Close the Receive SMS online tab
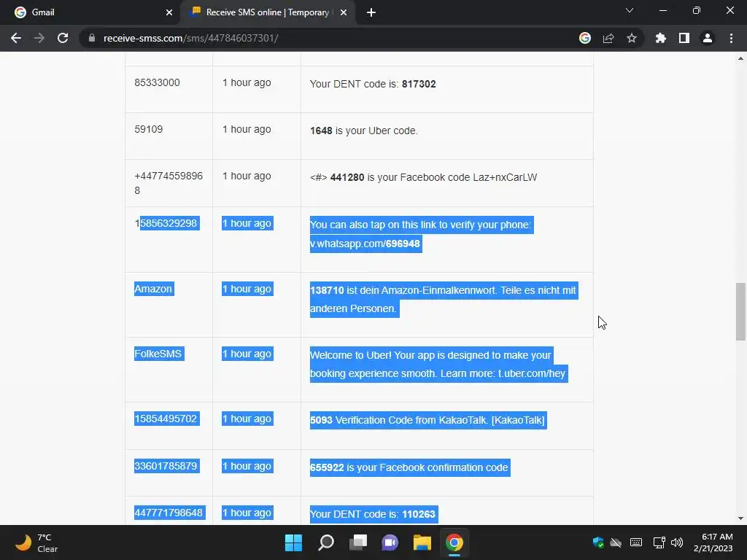Image resolution: width=747 pixels, height=560 pixels. tap(344, 12)
